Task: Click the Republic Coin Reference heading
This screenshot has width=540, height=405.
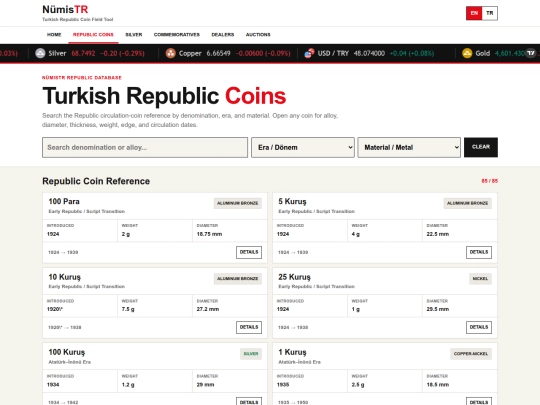Action: [x=96, y=181]
